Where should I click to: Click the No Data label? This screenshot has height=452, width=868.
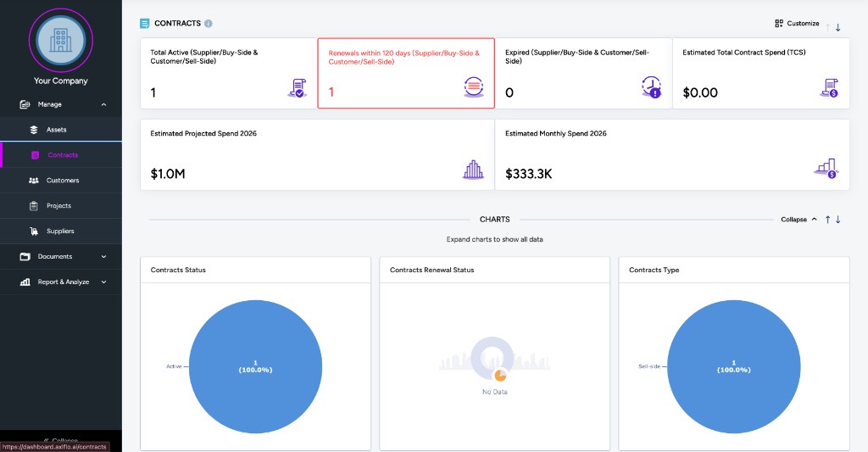(x=495, y=392)
